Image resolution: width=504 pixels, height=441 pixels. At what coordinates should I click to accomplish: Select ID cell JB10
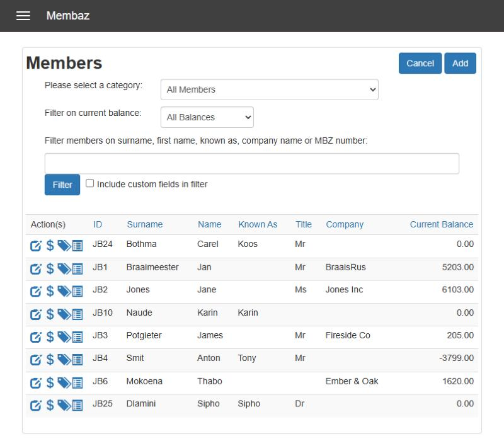tap(103, 312)
